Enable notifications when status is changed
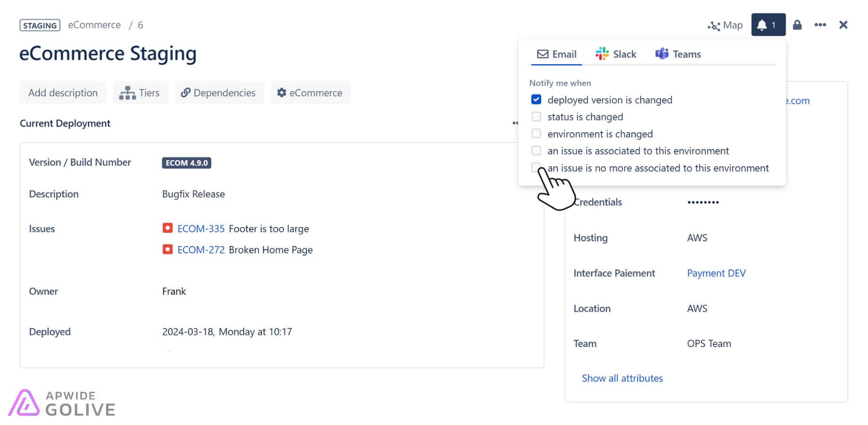The width and height of the screenshot is (868, 425). [x=536, y=116]
